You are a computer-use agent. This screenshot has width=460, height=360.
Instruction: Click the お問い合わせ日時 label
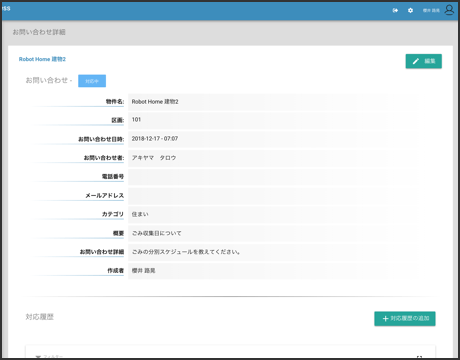101,139
